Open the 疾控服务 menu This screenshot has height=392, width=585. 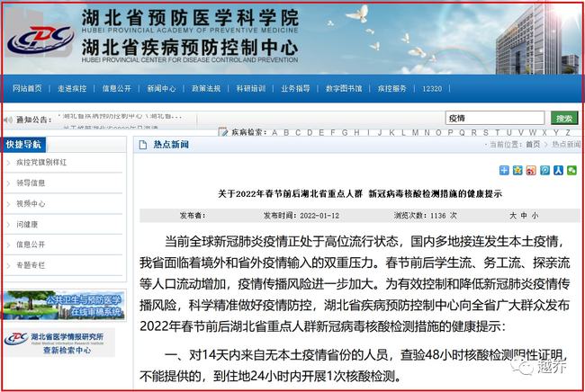pyautogui.click(x=391, y=88)
